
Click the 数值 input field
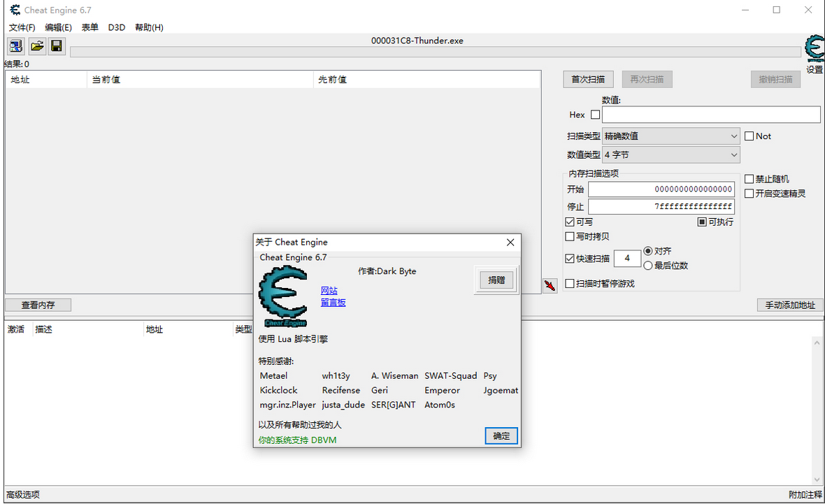pos(711,114)
